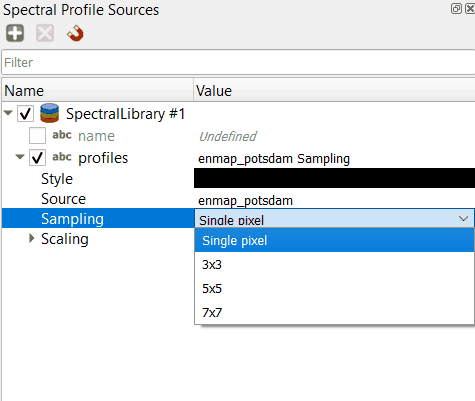Click the SpectralLibrary #1 database icon
This screenshot has height=401, width=475.
(50, 113)
